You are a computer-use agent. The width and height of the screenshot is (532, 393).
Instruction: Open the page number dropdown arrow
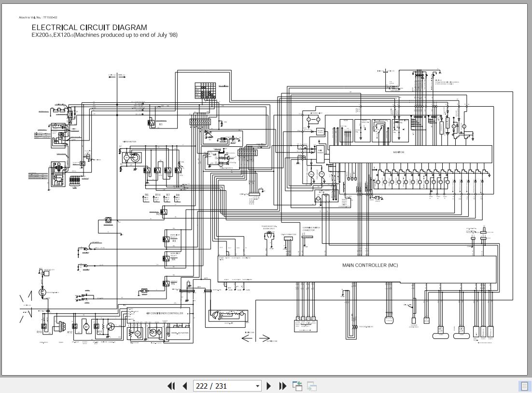point(257,386)
